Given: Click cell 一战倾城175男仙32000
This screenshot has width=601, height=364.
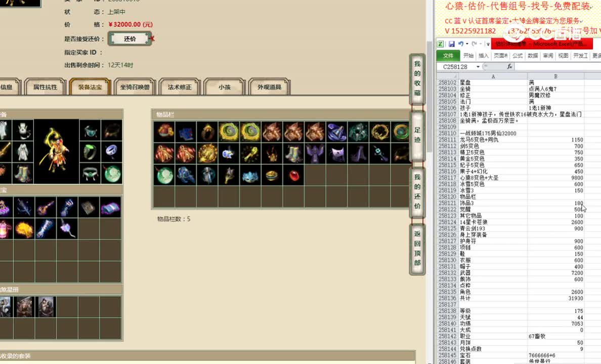Looking at the screenshot, I should pyautogui.click(x=493, y=133).
